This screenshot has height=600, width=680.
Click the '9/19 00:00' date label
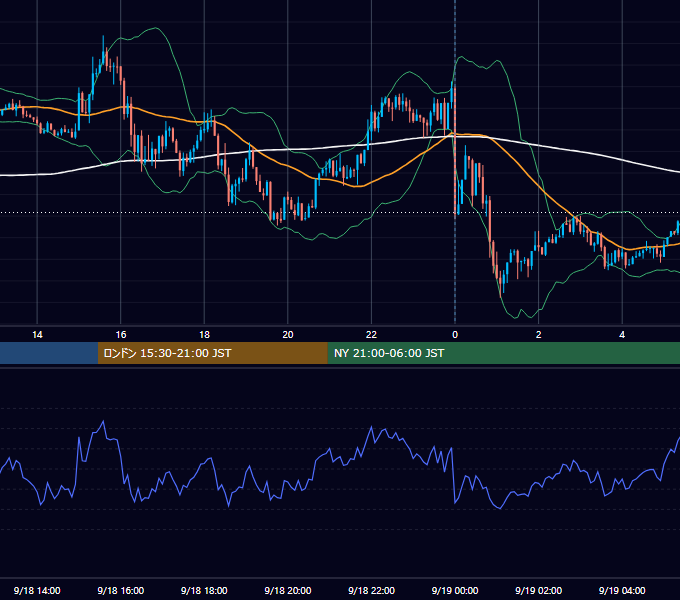pos(455,590)
